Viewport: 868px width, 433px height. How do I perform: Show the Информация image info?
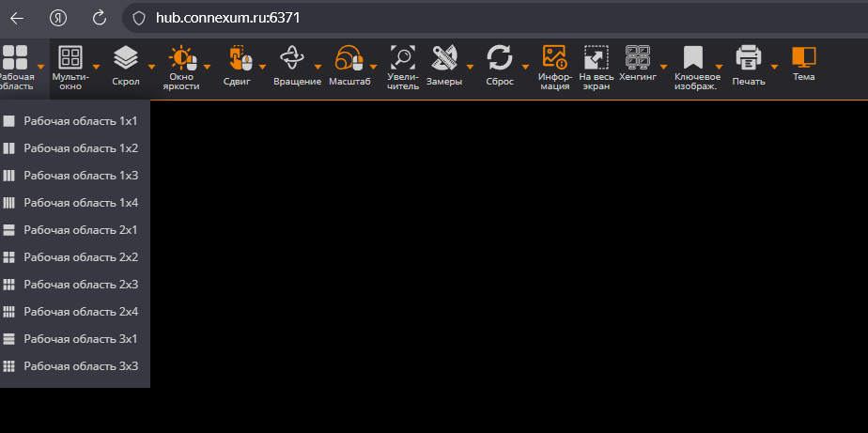coord(554,57)
